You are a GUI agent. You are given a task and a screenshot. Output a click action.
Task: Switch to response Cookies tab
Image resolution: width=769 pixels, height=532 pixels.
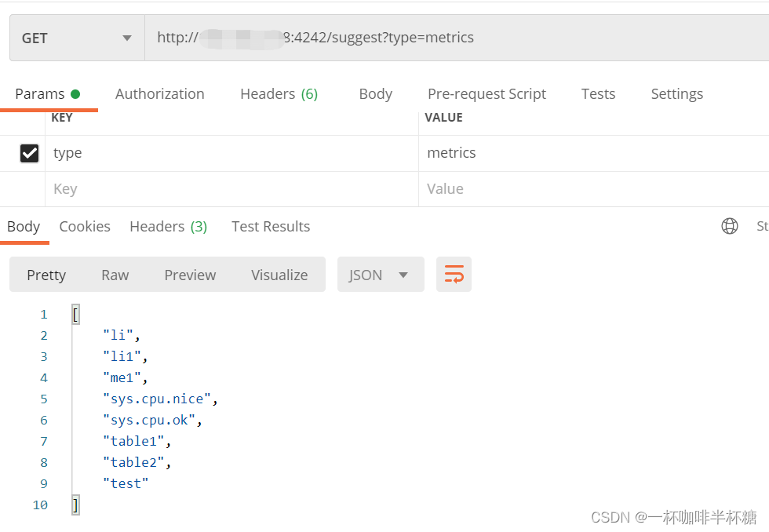tap(85, 227)
